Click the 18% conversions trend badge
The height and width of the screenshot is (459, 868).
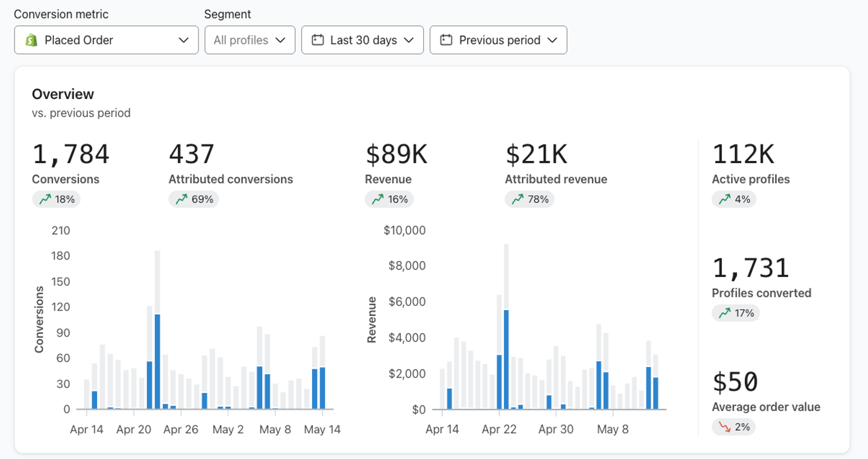pyautogui.click(x=56, y=199)
